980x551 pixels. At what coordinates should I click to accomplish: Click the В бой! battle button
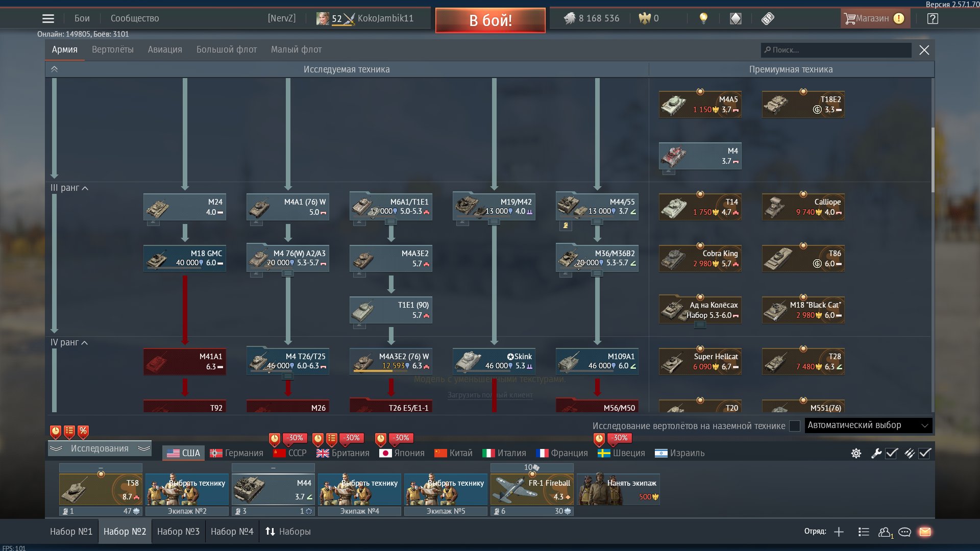point(491,20)
